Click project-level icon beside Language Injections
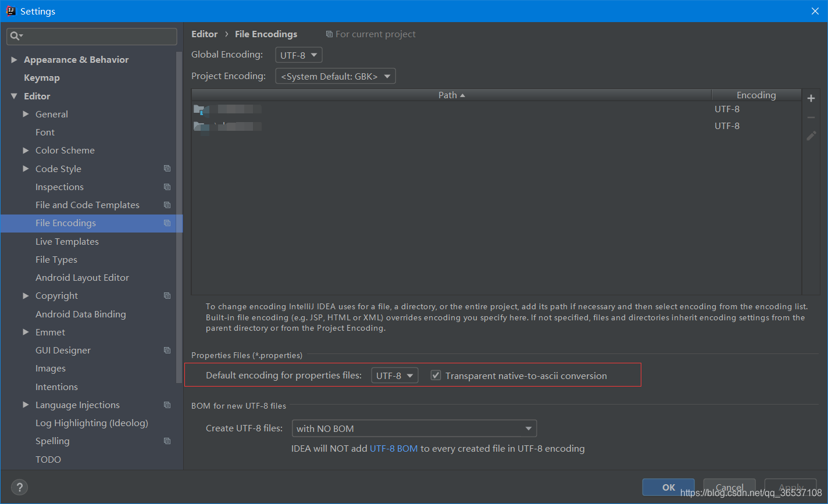 tap(167, 405)
